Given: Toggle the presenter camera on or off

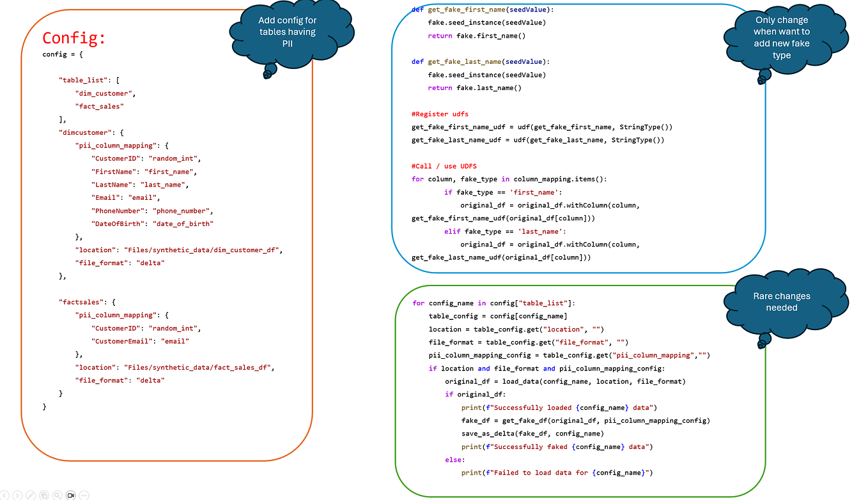Looking at the screenshot, I should (x=70, y=495).
